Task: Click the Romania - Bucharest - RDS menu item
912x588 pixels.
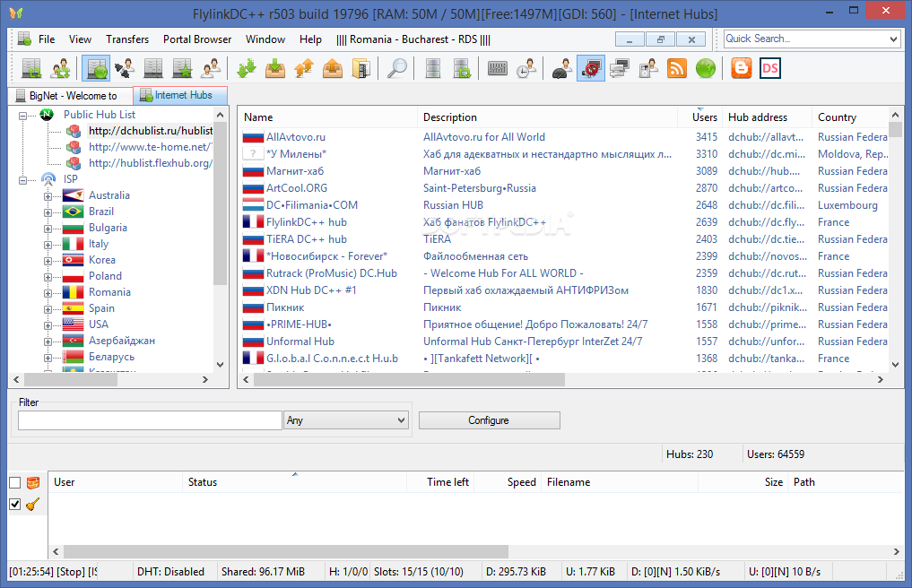Action: (413, 39)
